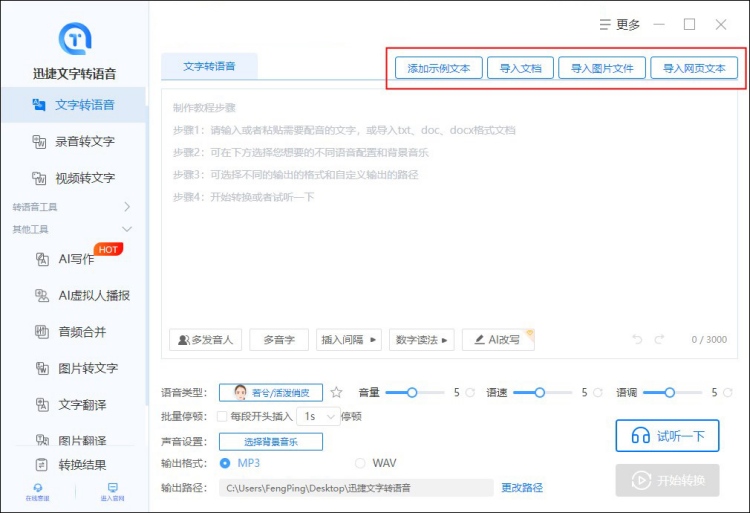
Task: Click the 进入官网 monitor icon
Action: 113,488
